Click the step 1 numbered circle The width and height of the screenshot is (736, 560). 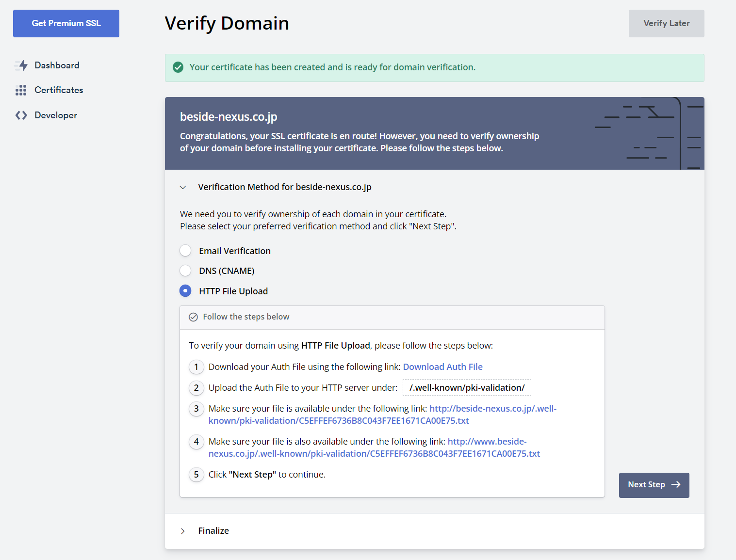click(196, 367)
